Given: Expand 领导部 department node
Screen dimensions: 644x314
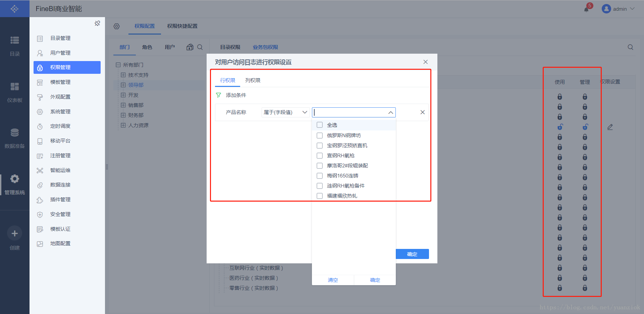Looking at the screenshot, I should [123, 85].
